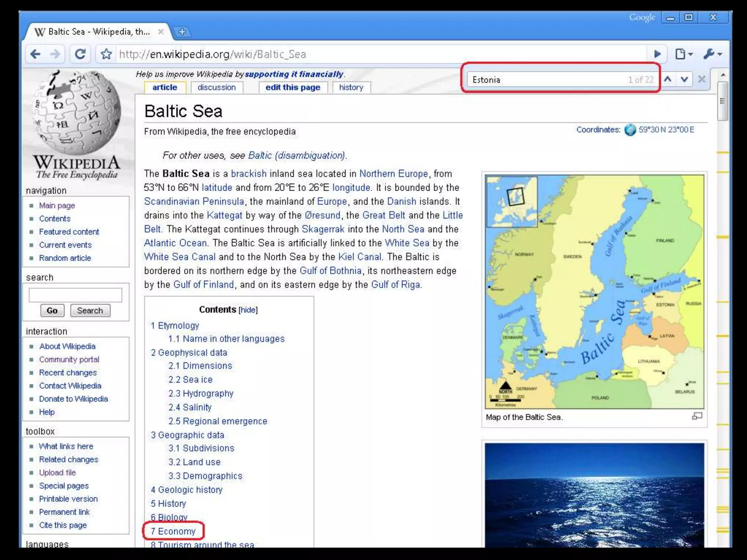Open the page menu icon

(x=684, y=54)
